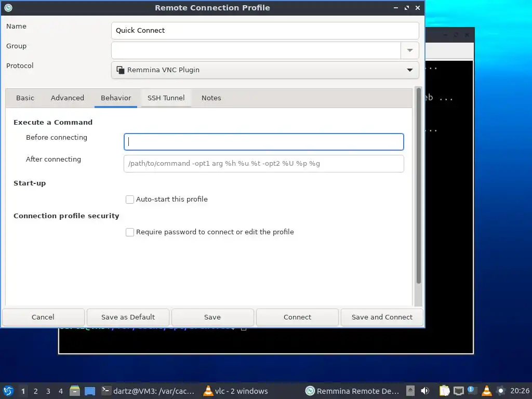Click the Connect button

pyautogui.click(x=297, y=317)
